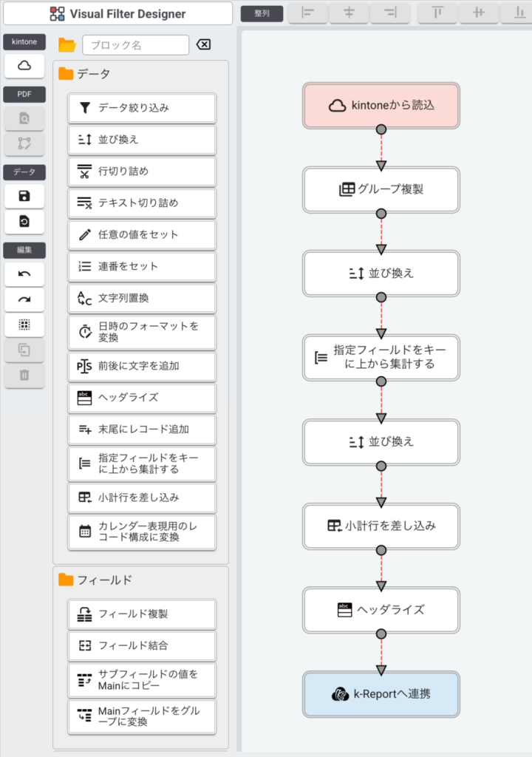
Task: Click the center horizontally align icon
Action: [x=349, y=13]
